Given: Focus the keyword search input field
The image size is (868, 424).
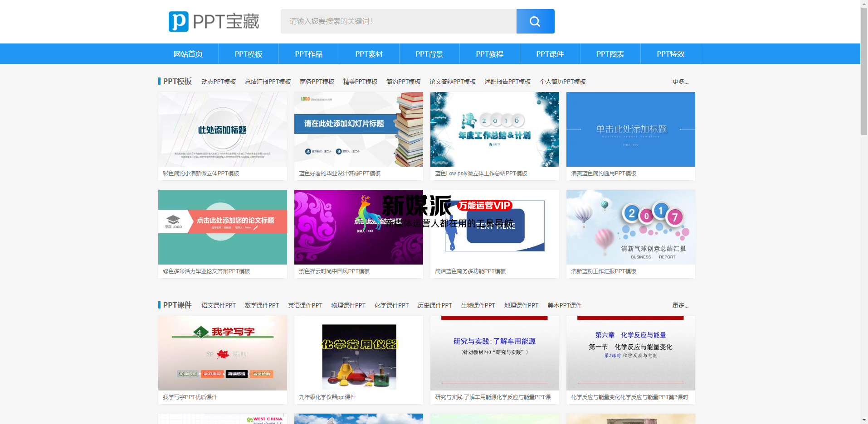Looking at the screenshot, I should click(x=399, y=21).
